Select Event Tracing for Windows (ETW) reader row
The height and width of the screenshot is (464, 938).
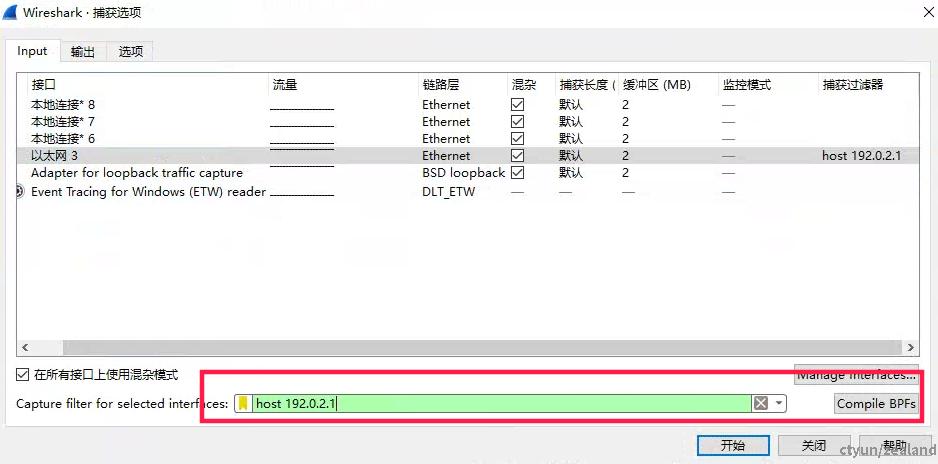pyautogui.click(x=468, y=192)
